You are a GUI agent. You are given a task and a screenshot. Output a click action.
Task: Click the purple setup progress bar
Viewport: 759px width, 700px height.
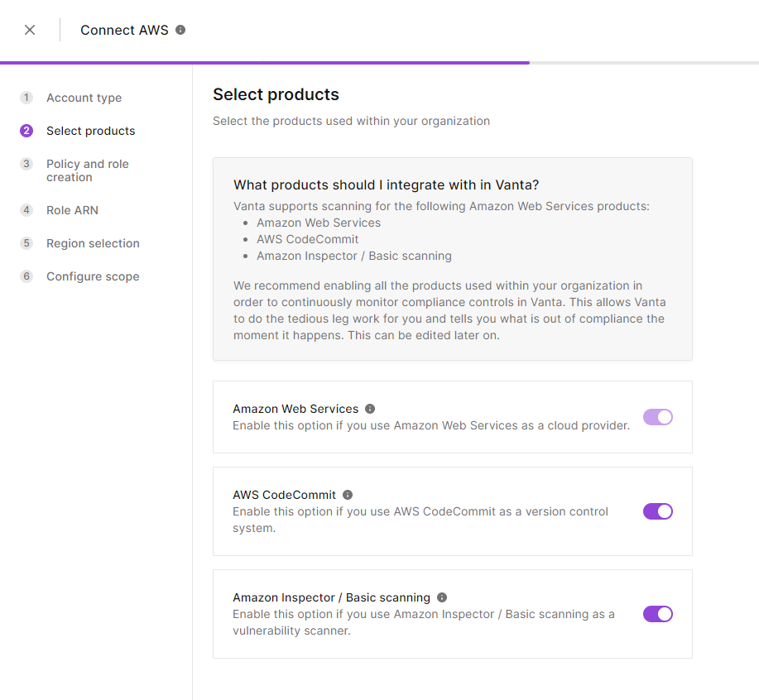point(265,63)
